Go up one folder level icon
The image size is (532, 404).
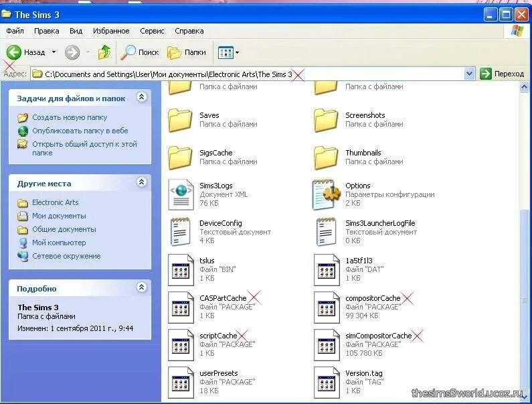104,52
